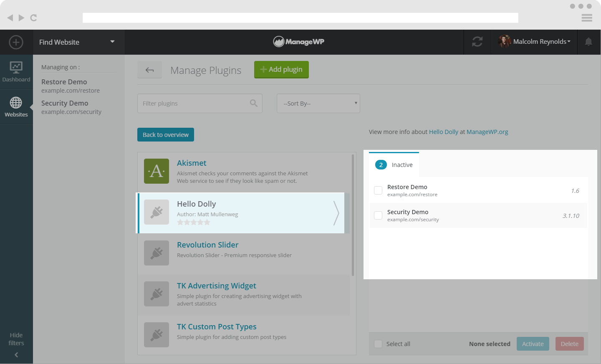Click version 1.6 value
Viewport: 601px width, 364px height.
(575, 191)
